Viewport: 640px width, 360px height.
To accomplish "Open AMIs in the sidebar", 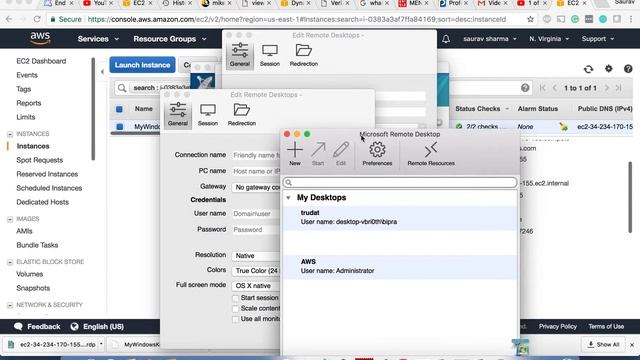I will (24, 231).
